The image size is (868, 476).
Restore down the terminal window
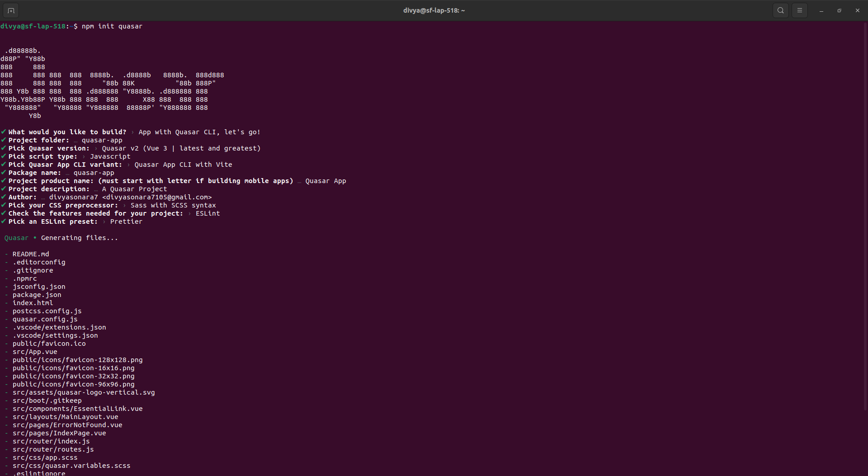point(839,10)
